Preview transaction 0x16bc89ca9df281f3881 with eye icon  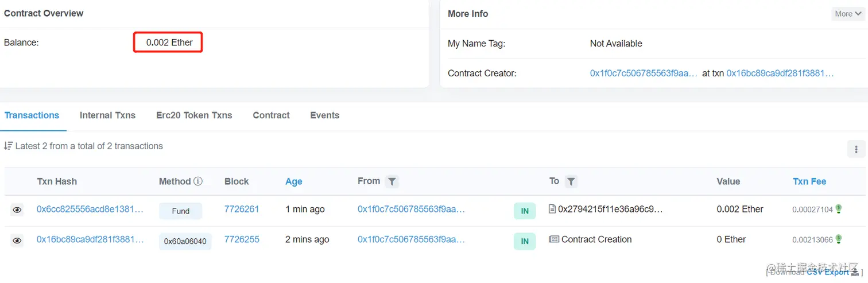tap(17, 241)
